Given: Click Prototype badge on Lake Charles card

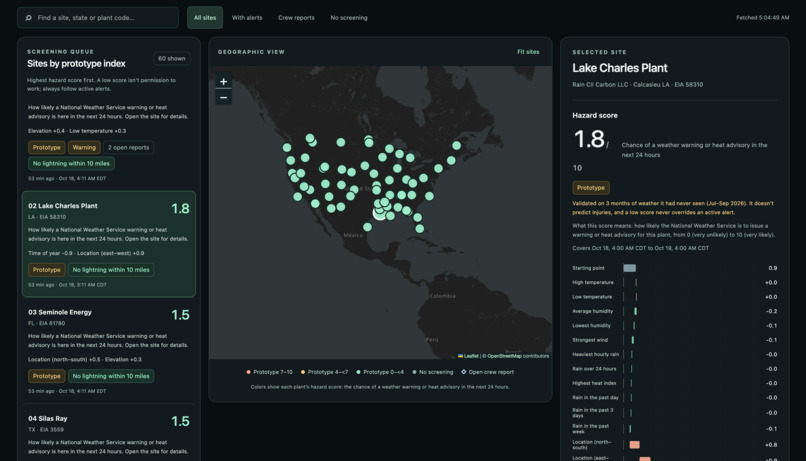Looking at the screenshot, I should coord(46,270).
